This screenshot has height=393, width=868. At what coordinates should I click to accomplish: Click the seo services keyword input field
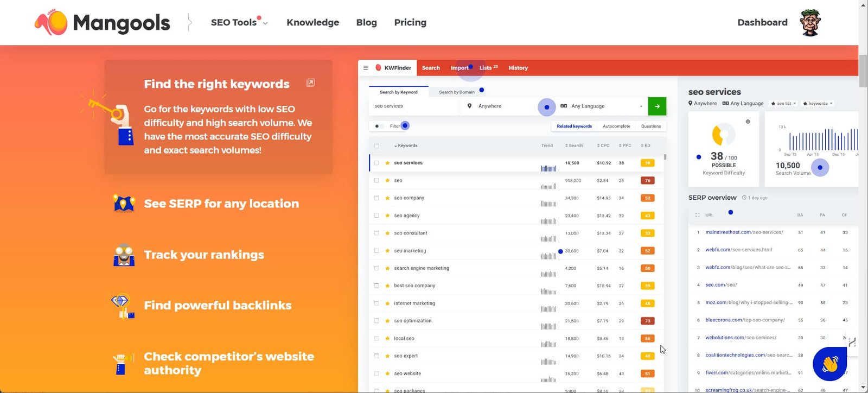(x=415, y=106)
